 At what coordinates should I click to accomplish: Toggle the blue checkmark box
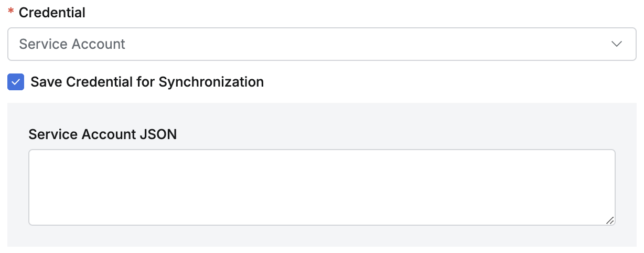point(16,82)
